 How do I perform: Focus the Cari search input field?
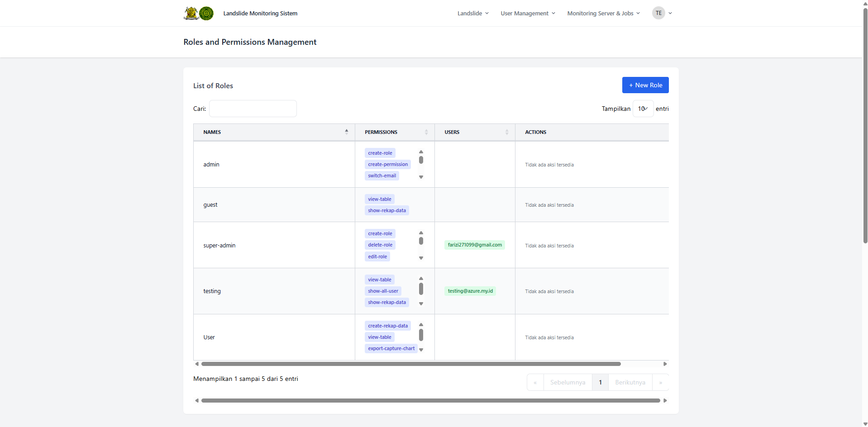[x=253, y=109]
